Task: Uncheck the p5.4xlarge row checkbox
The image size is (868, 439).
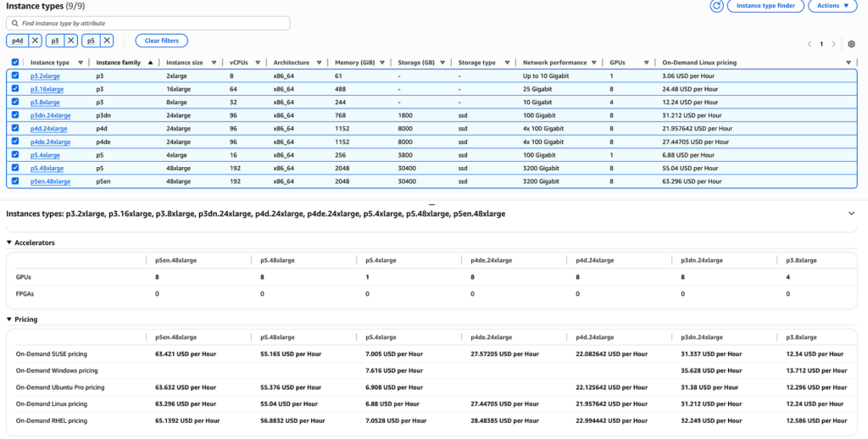Action: pos(15,154)
